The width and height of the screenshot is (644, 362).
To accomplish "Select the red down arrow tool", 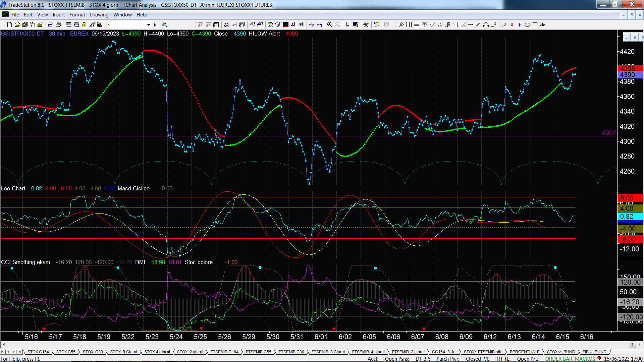I will click(x=512, y=25).
